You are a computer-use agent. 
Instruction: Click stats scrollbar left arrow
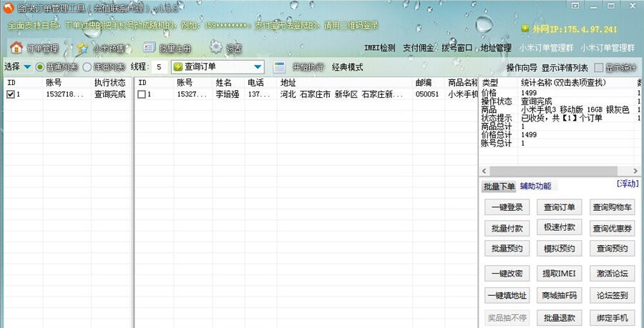pos(484,171)
